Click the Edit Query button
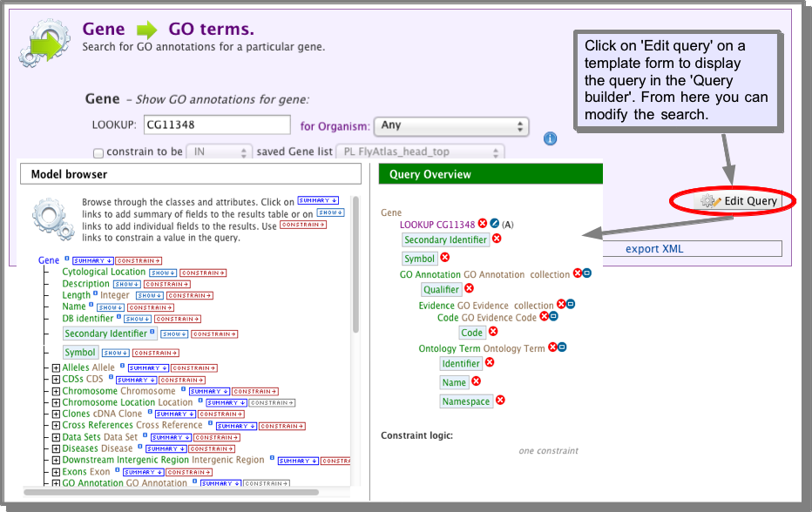The width and height of the screenshot is (812, 512). (738, 201)
